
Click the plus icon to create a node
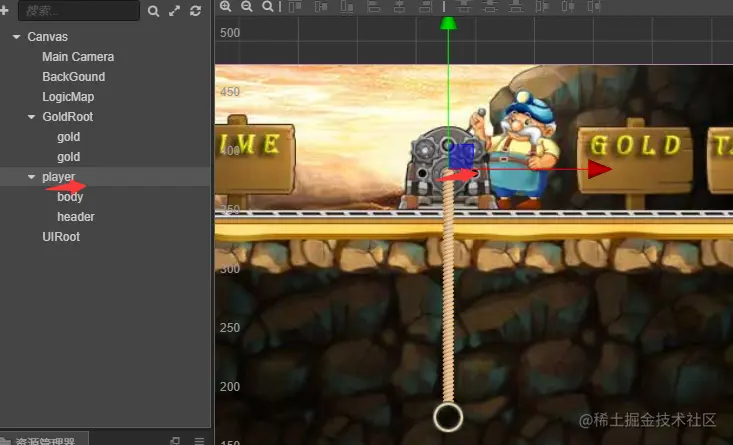(4, 10)
